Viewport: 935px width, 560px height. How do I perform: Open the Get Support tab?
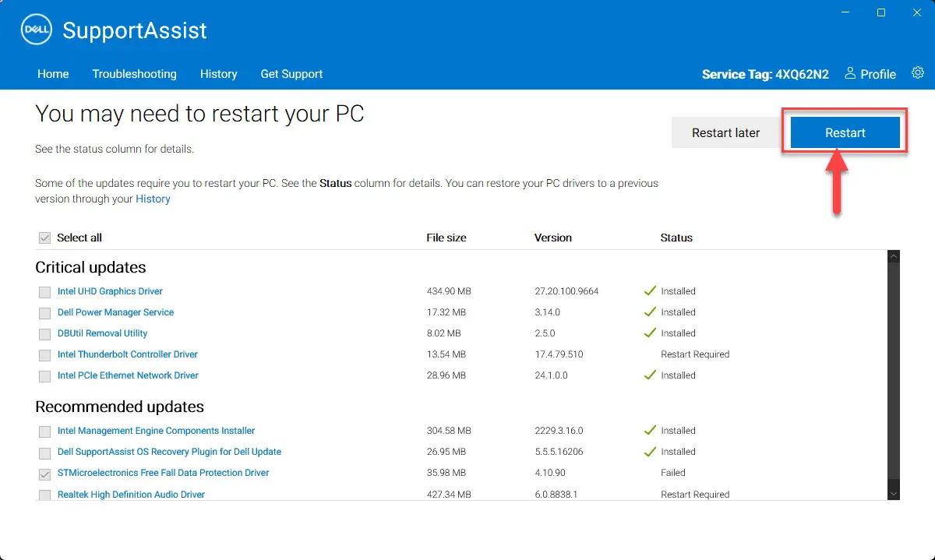click(291, 74)
